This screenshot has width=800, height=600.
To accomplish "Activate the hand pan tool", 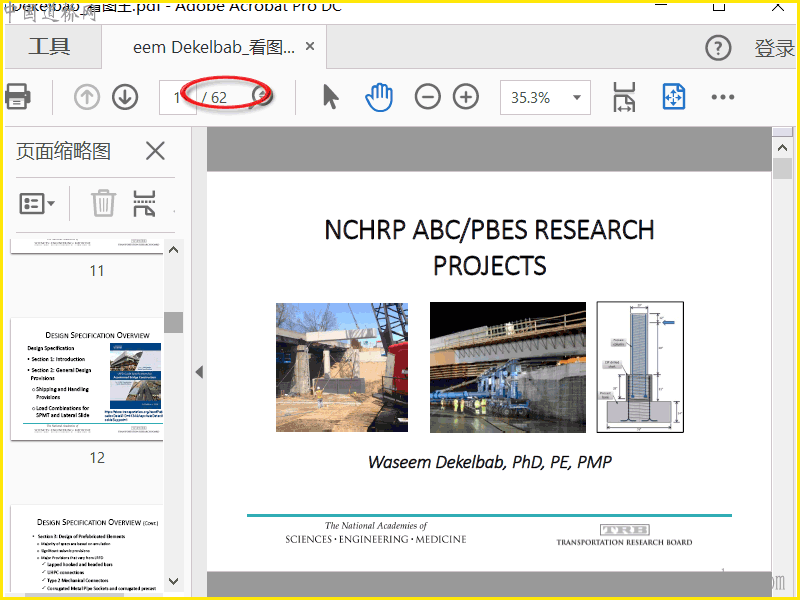I will 379,97.
